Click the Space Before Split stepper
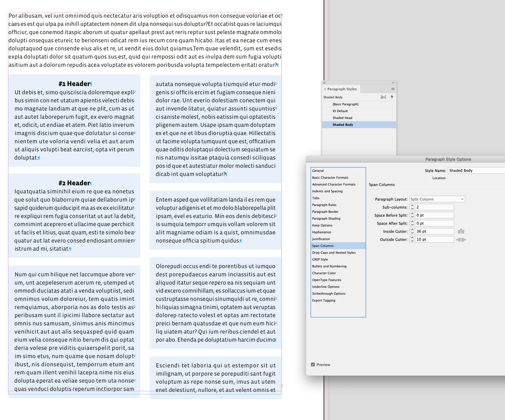The width and height of the screenshot is (505, 420). point(412,215)
